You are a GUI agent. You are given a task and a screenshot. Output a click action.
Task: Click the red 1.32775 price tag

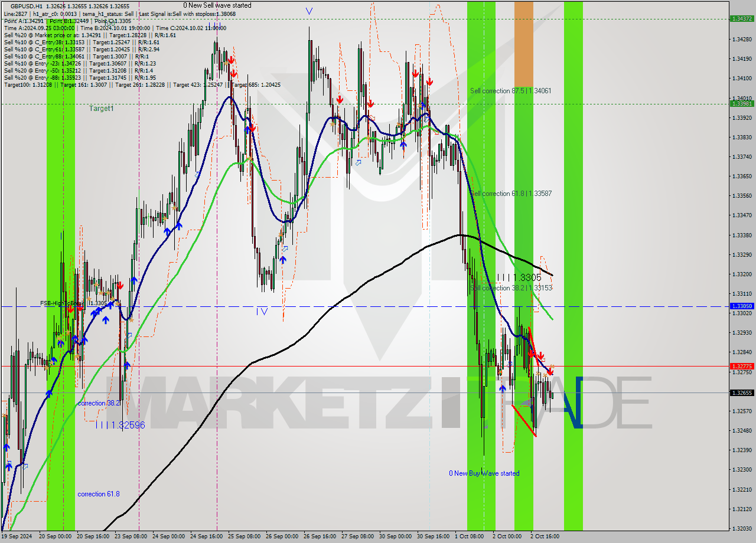point(742,366)
